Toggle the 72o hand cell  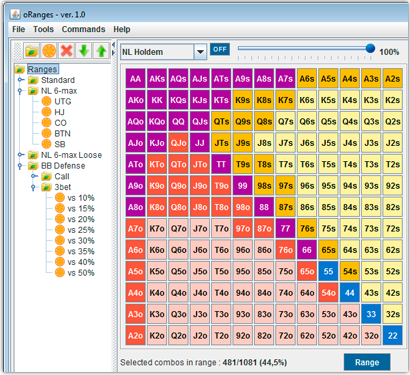pyautogui.click(x=285, y=335)
